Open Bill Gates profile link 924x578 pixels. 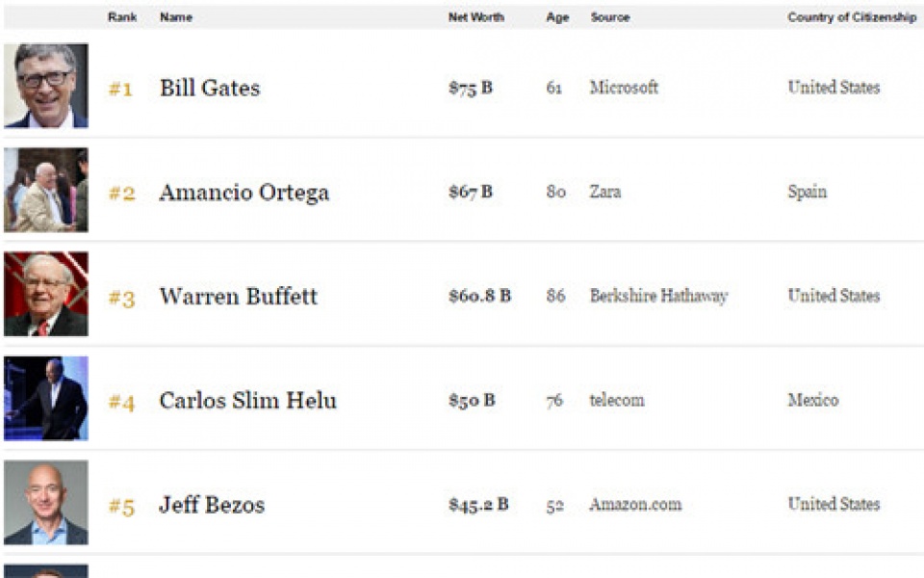coord(210,88)
